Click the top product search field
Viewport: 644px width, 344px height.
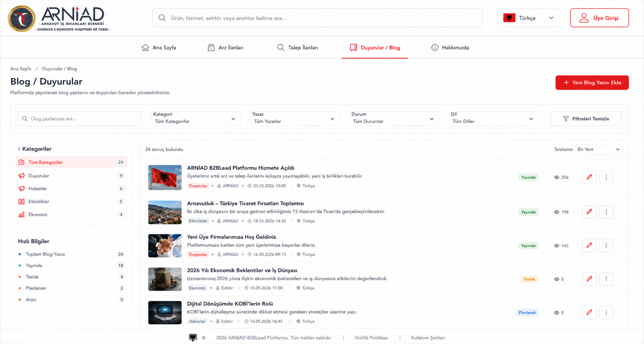tap(317, 18)
